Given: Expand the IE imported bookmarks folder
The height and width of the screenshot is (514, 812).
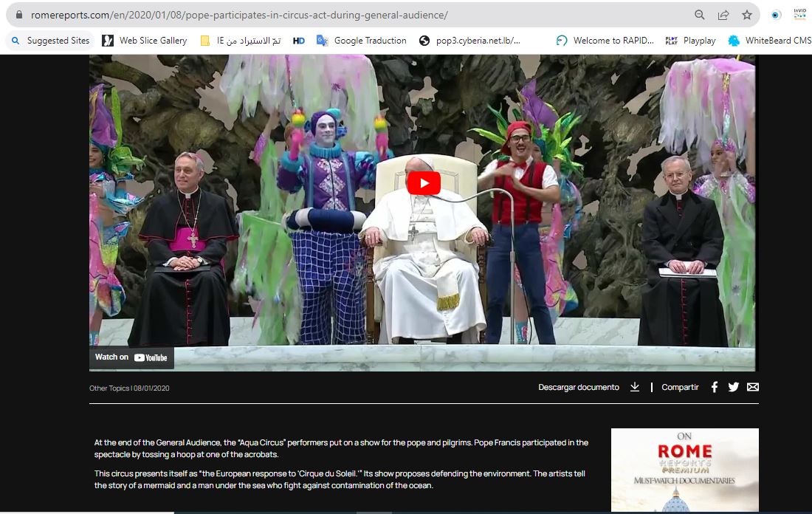Looking at the screenshot, I should point(241,41).
